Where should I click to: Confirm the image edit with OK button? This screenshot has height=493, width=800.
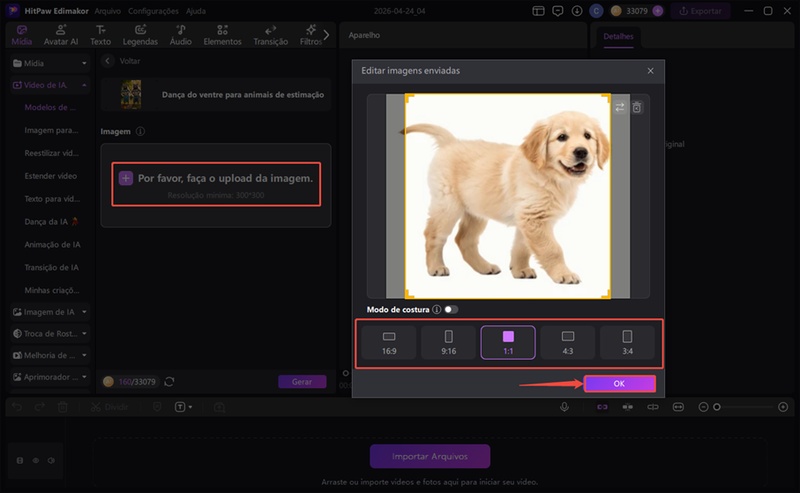point(619,383)
